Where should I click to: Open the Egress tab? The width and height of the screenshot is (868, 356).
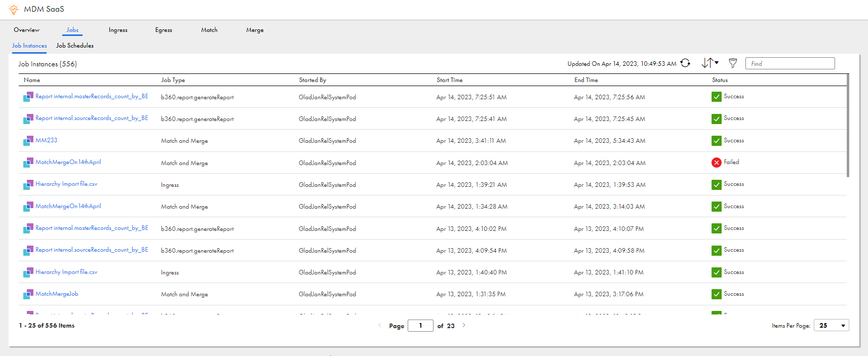164,30
